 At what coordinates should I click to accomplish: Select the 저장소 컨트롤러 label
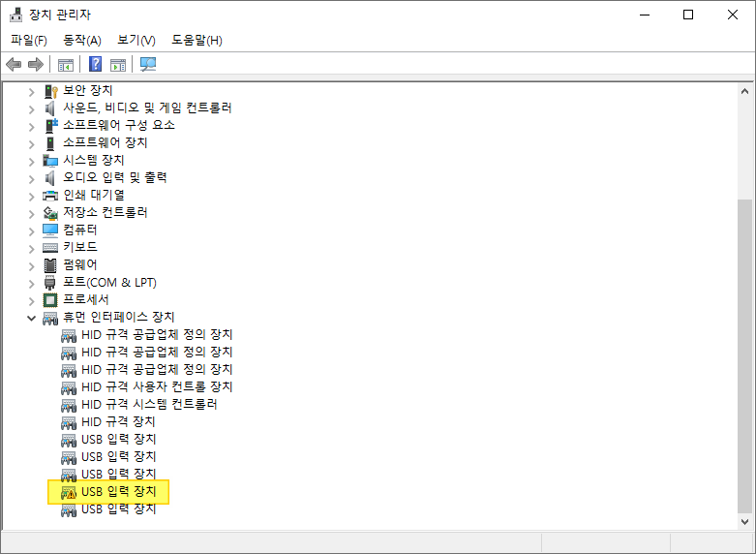[x=106, y=212]
